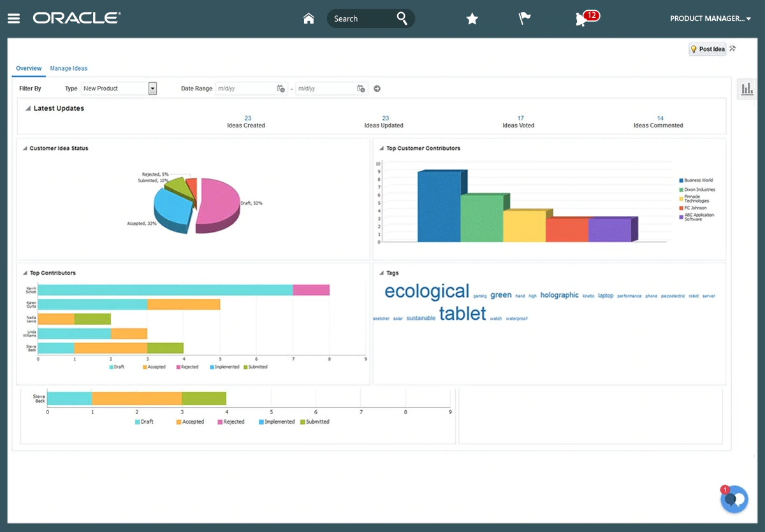Go to the Home page icon

309,18
